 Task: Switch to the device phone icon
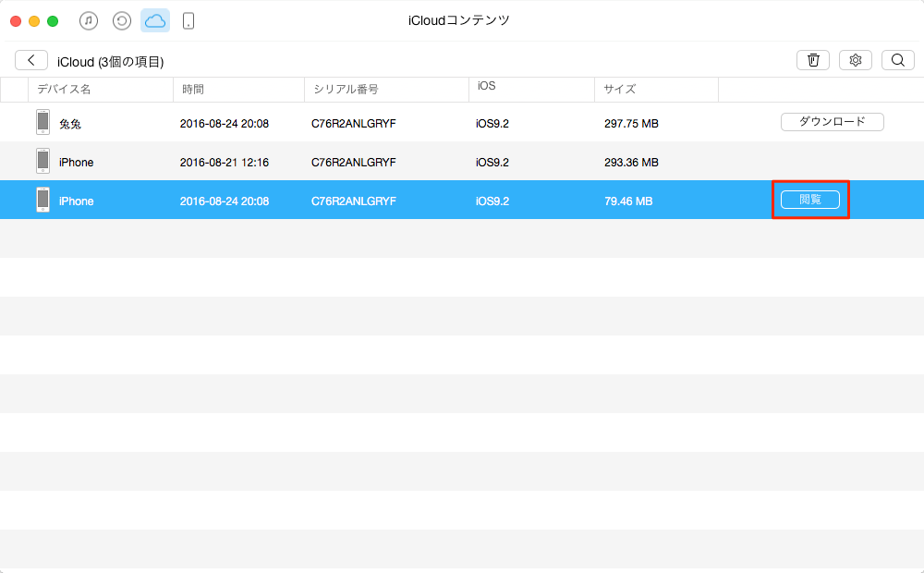click(x=188, y=21)
